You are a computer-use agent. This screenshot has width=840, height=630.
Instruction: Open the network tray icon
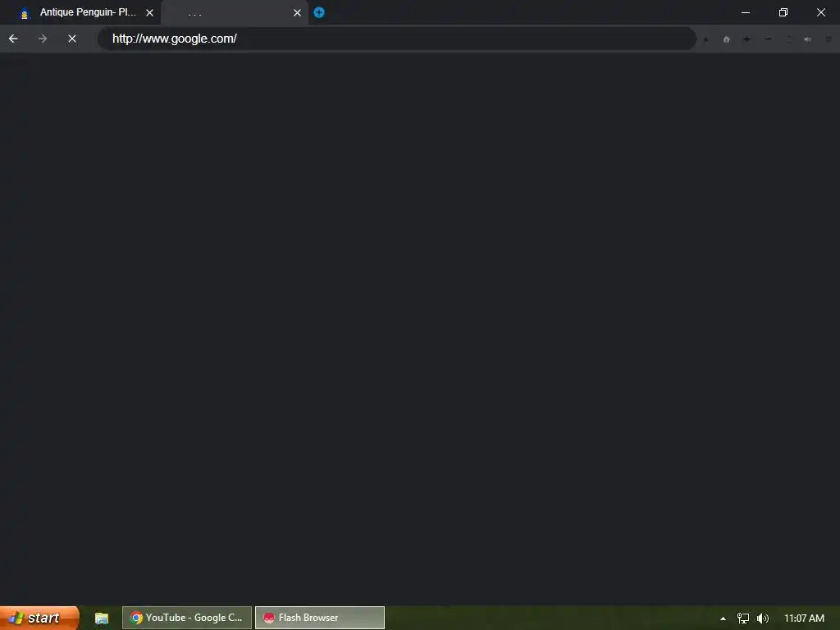tap(743, 619)
